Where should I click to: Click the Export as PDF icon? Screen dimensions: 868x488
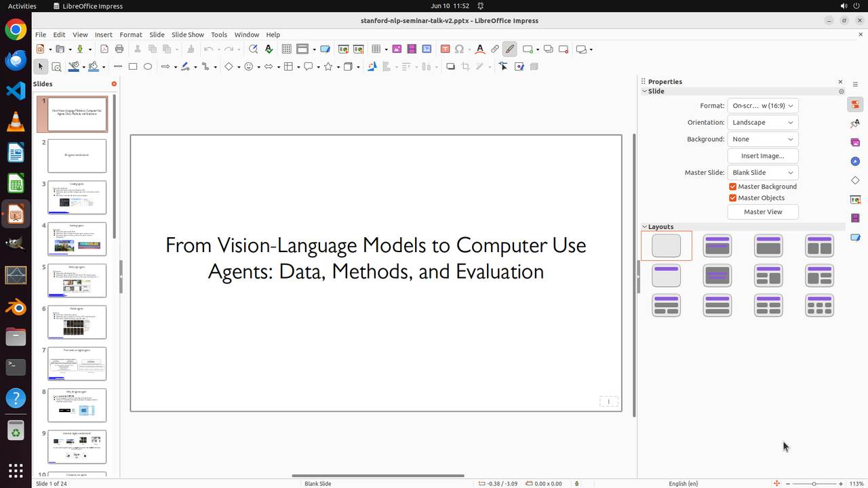click(104, 49)
